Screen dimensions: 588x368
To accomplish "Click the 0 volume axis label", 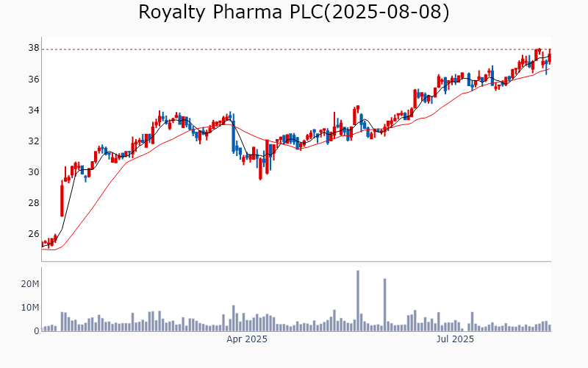I will click(x=35, y=331).
